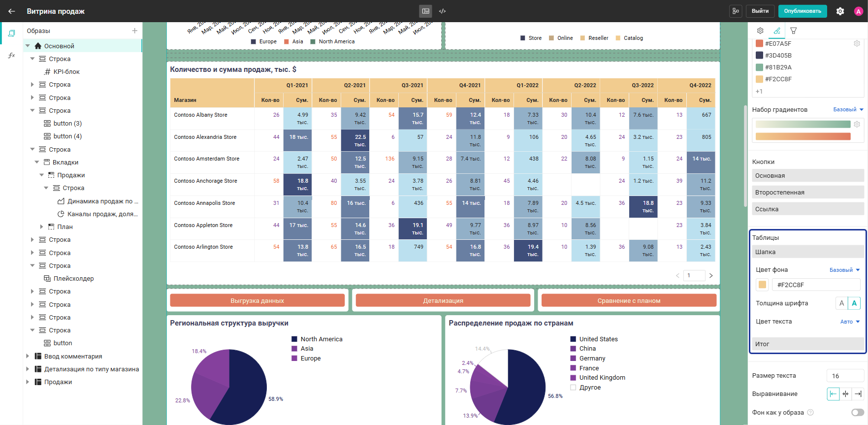Select the brush style tab
Screen dimensions: 868x425
tap(777, 31)
